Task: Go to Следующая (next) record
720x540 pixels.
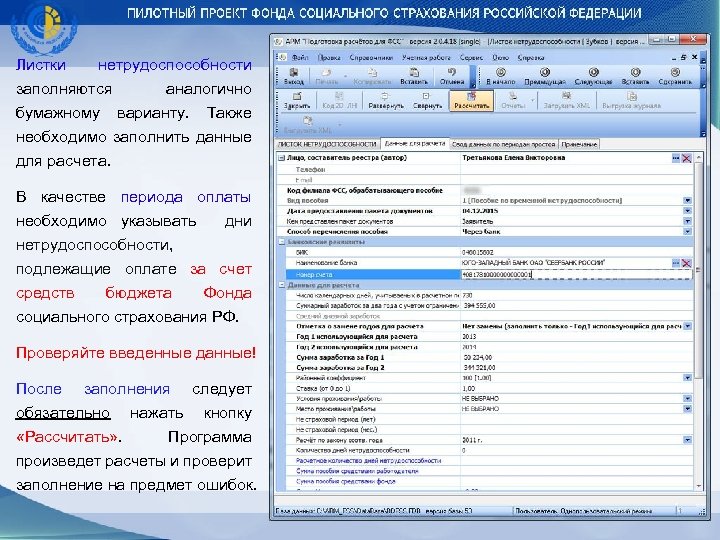Action: point(593,76)
